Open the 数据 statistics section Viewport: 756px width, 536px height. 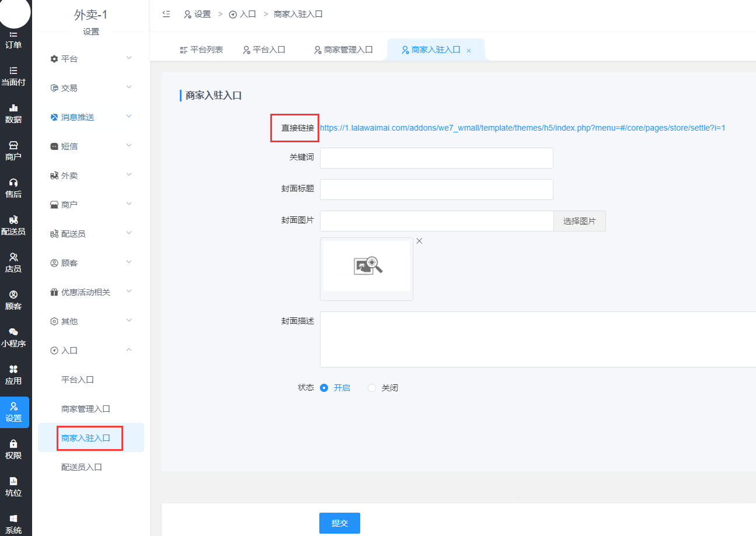tap(13, 114)
